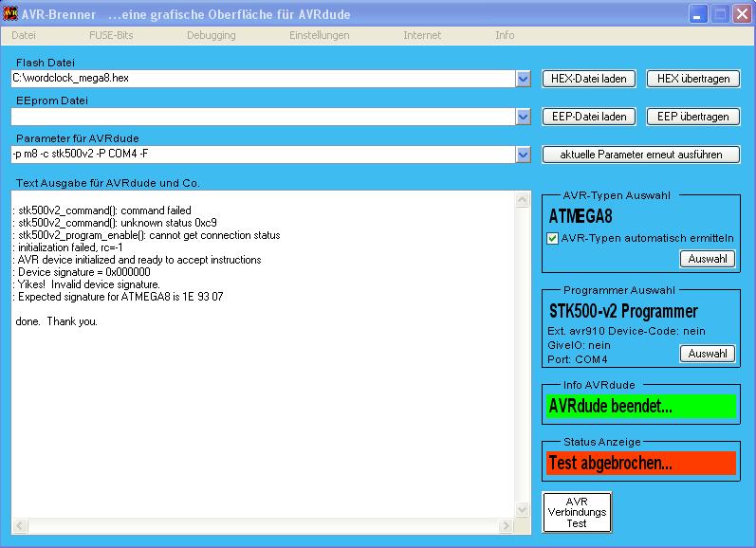The width and height of the screenshot is (756, 548).
Task: Open the Einstellungen menu
Action: click(x=319, y=35)
